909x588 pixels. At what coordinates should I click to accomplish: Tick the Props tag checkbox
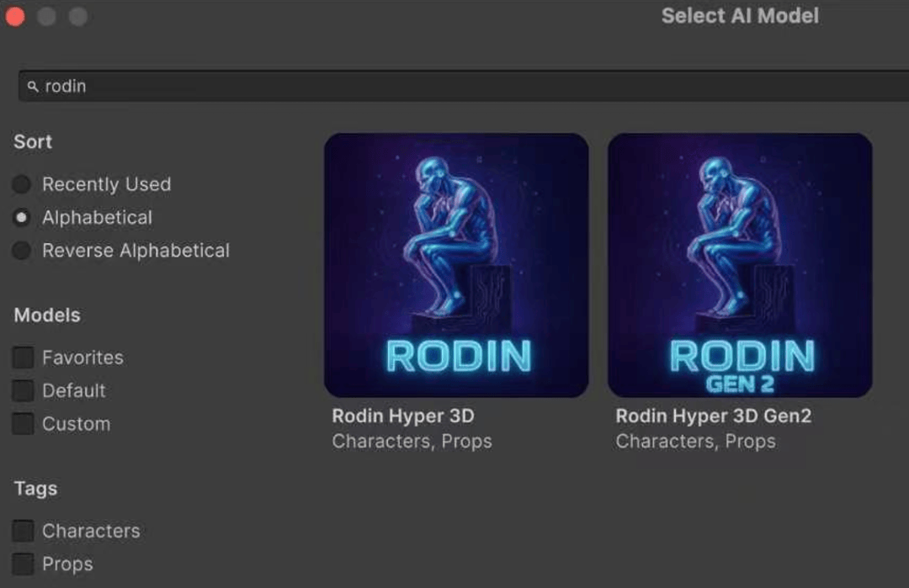pyautogui.click(x=24, y=564)
